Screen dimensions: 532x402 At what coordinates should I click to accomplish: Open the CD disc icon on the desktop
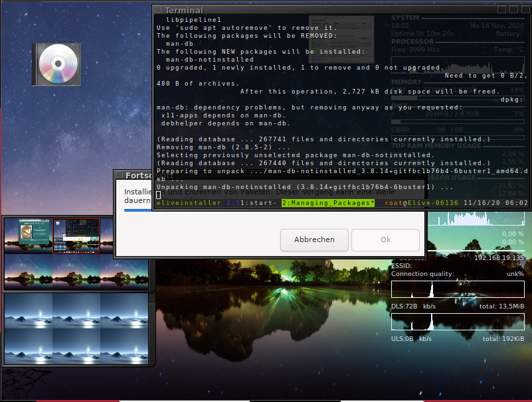click(56, 64)
